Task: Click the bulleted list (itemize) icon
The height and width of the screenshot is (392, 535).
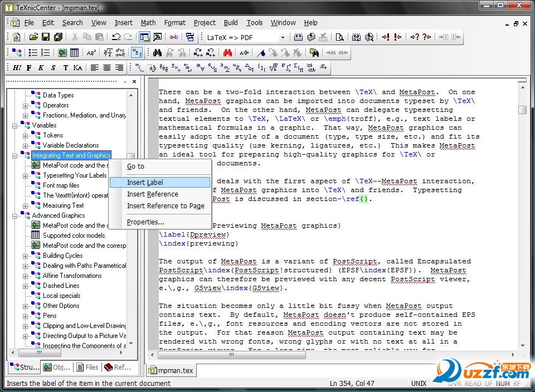Action: [x=33, y=53]
